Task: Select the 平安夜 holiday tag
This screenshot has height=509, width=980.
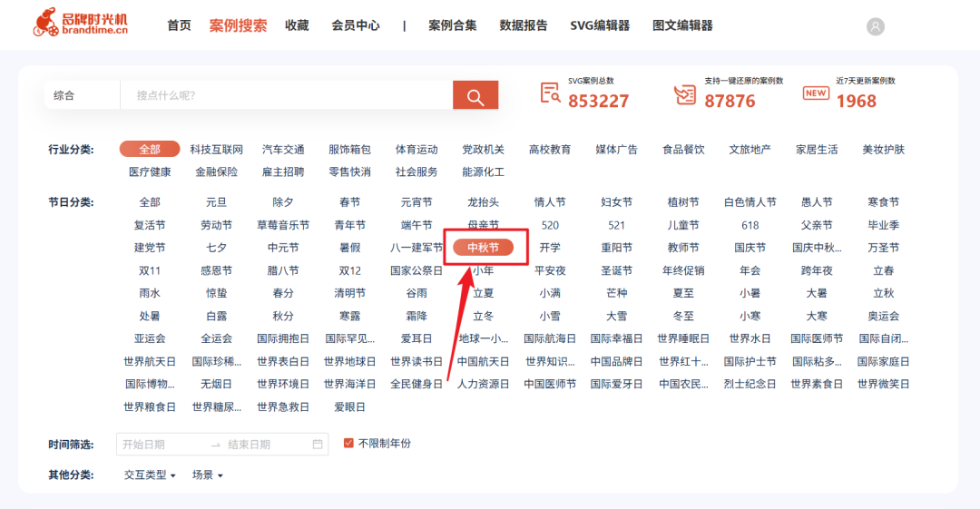Action: click(x=550, y=270)
